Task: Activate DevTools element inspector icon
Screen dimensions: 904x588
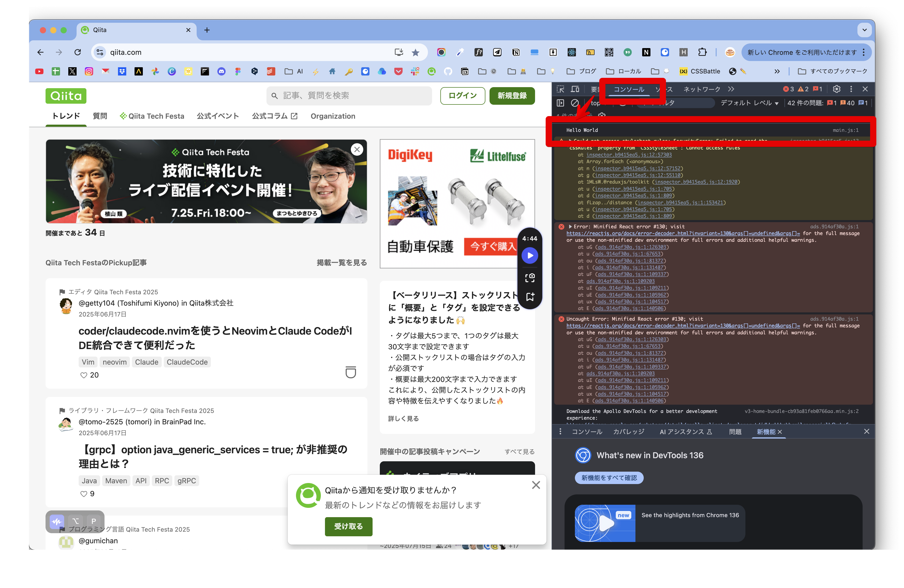Action: (560, 89)
